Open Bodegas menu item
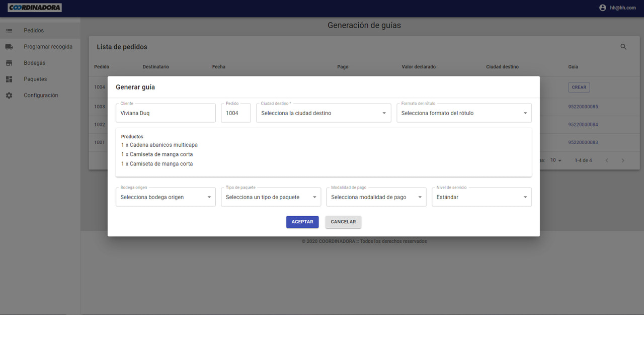This screenshot has width=644, height=362. click(x=40, y=63)
